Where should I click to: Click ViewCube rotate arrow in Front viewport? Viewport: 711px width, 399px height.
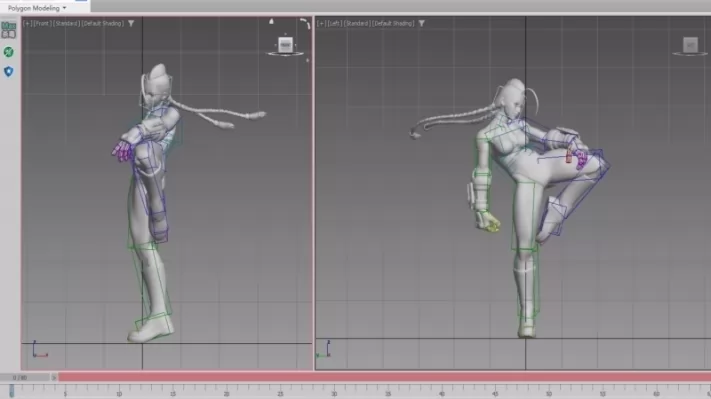pos(306,23)
